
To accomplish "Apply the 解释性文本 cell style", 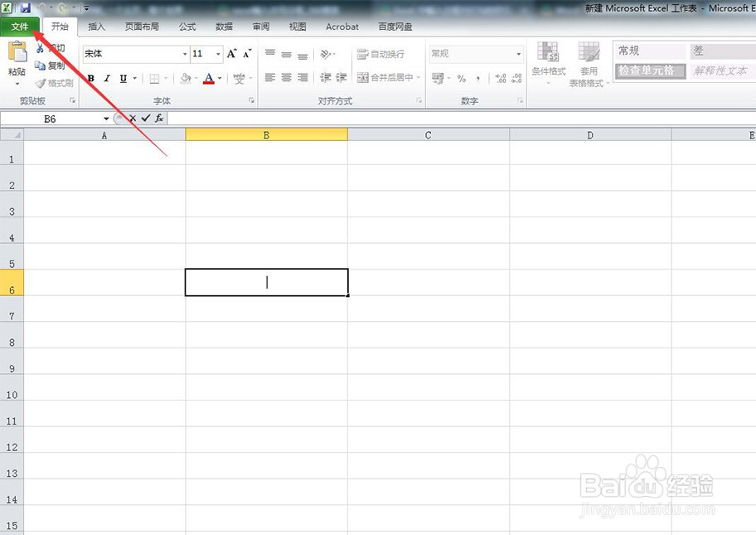I will click(x=722, y=71).
